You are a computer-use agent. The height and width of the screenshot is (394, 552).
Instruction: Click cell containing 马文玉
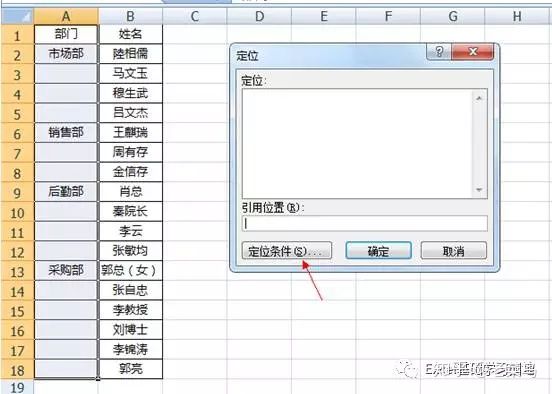131,74
